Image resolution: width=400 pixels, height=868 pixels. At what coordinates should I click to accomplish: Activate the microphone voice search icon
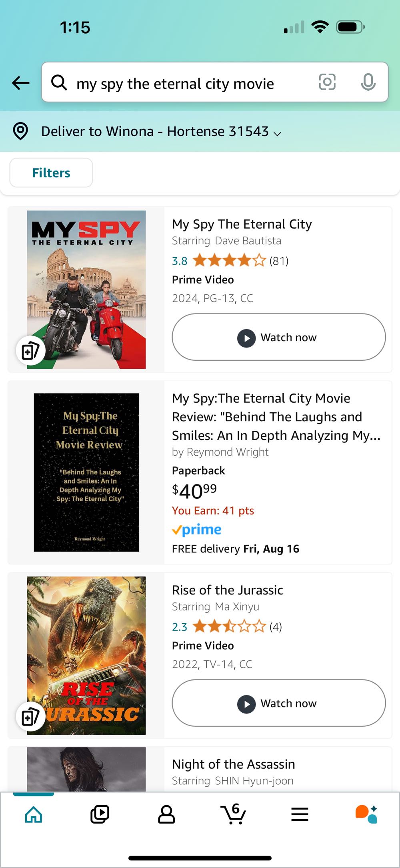[x=368, y=82]
